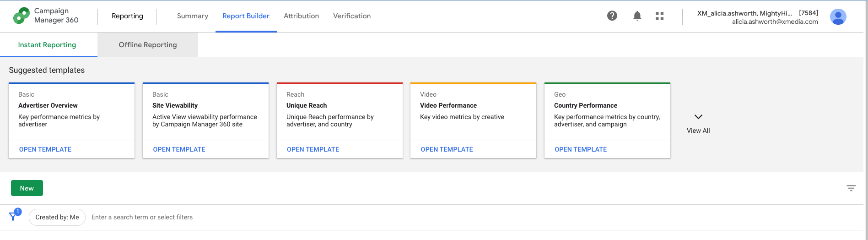Open the Verification section
Screen dimensions: 868x240
click(x=352, y=16)
